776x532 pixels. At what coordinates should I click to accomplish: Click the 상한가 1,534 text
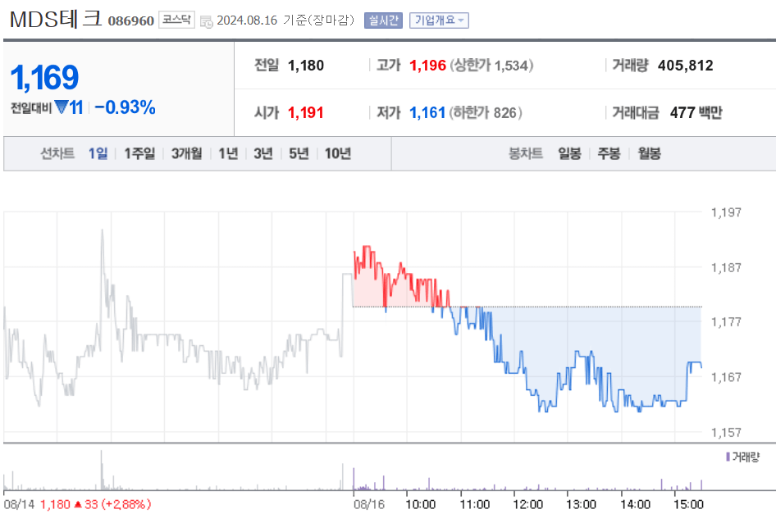(491, 66)
